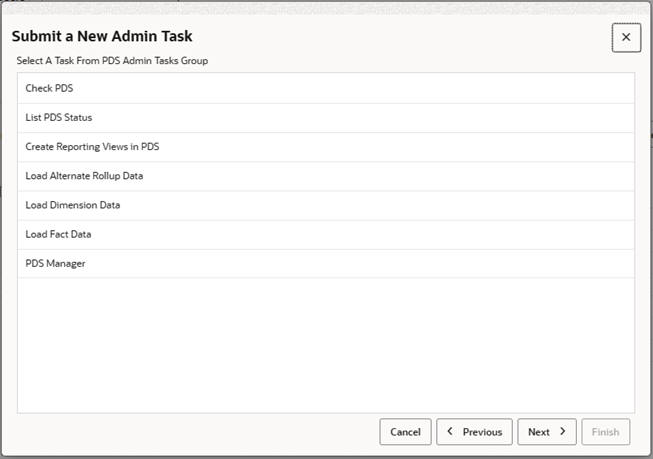The image size is (653, 459).
Task: Select the Check PDS task
Action: point(49,88)
